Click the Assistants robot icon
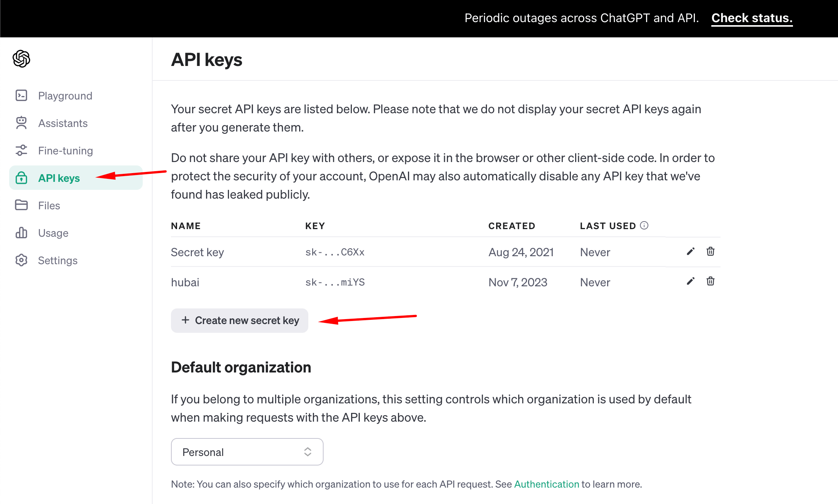The width and height of the screenshot is (838, 504). tap(21, 123)
